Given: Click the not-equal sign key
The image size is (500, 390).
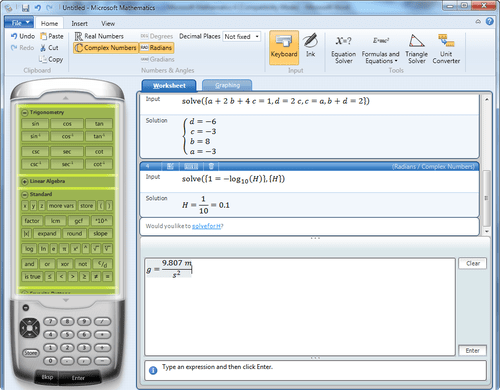Looking at the screenshot, I should [x=96, y=276].
